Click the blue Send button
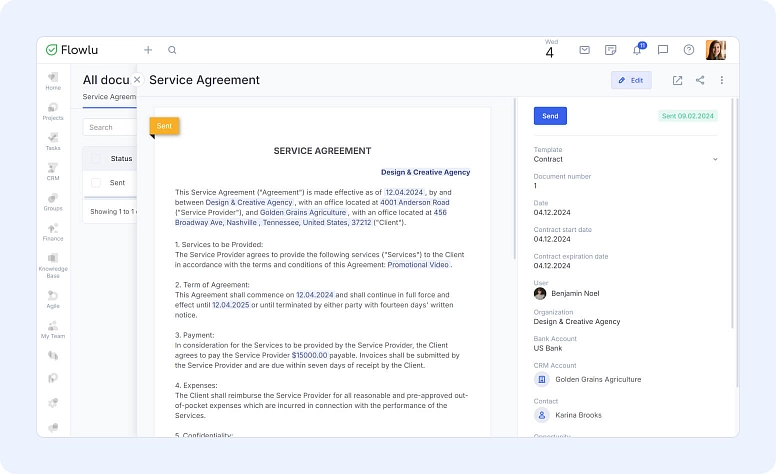Screen dimensions: 776x474 click(550, 116)
